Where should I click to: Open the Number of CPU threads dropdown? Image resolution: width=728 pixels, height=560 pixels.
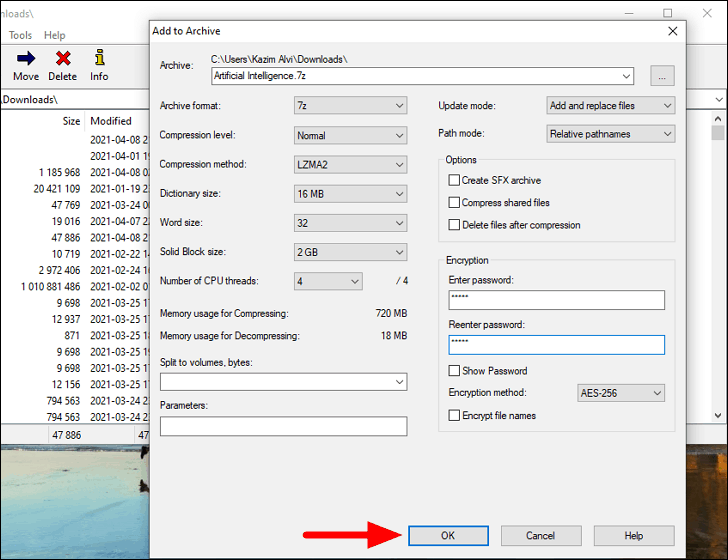[x=328, y=281]
